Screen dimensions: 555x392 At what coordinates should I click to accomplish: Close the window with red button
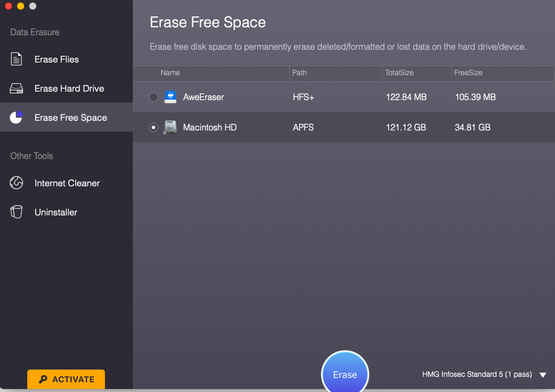tap(8, 6)
